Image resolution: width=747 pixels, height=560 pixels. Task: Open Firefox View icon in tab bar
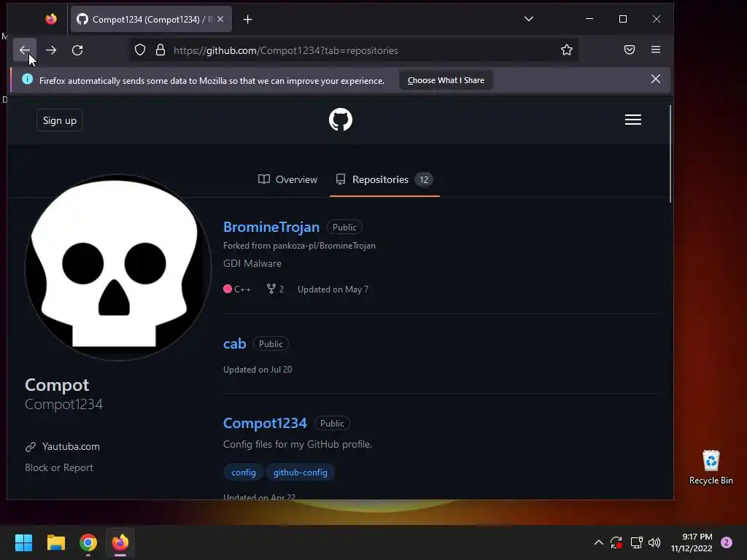(51, 19)
